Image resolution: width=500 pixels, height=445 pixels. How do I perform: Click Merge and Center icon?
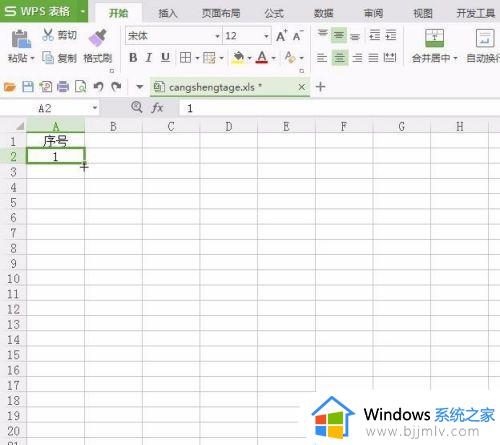click(x=434, y=38)
